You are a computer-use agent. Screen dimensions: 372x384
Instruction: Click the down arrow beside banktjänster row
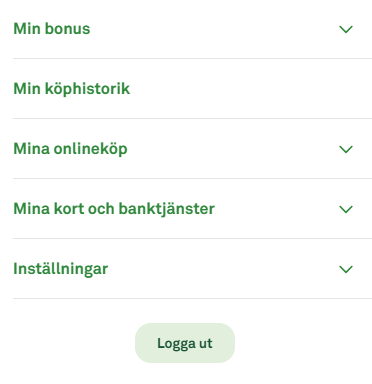[x=346, y=209]
